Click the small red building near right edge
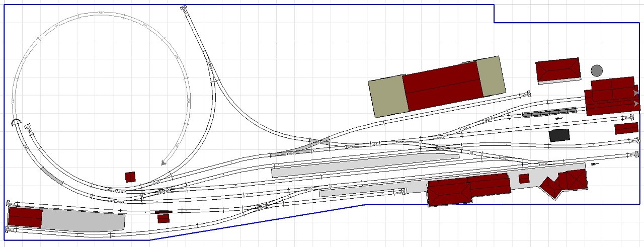This screenshot has width=644, height=247. point(626,129)
